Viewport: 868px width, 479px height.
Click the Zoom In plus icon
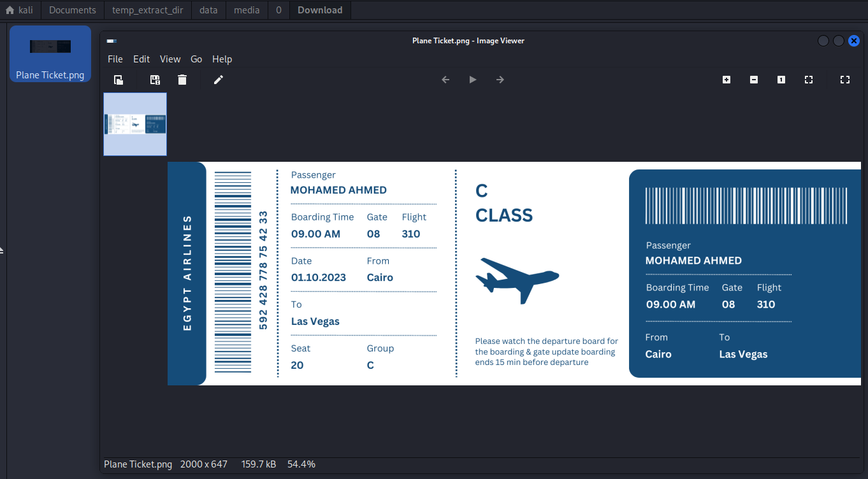pos(727,80)
